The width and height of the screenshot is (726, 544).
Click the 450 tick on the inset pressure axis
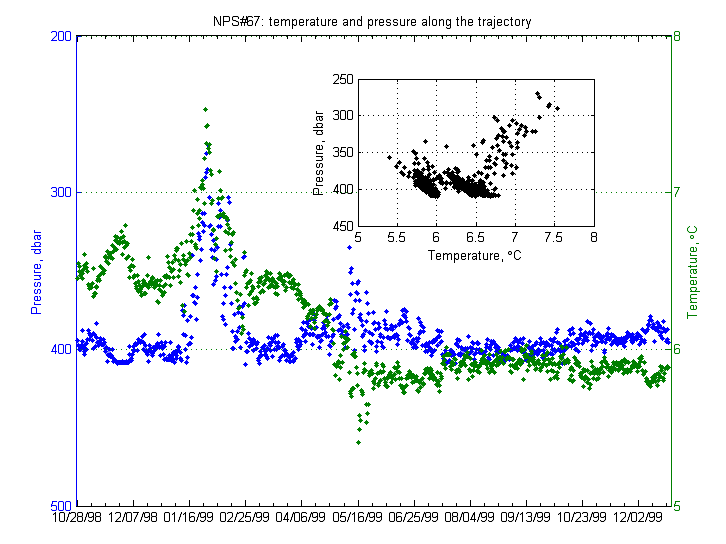[x=343, y=226]
